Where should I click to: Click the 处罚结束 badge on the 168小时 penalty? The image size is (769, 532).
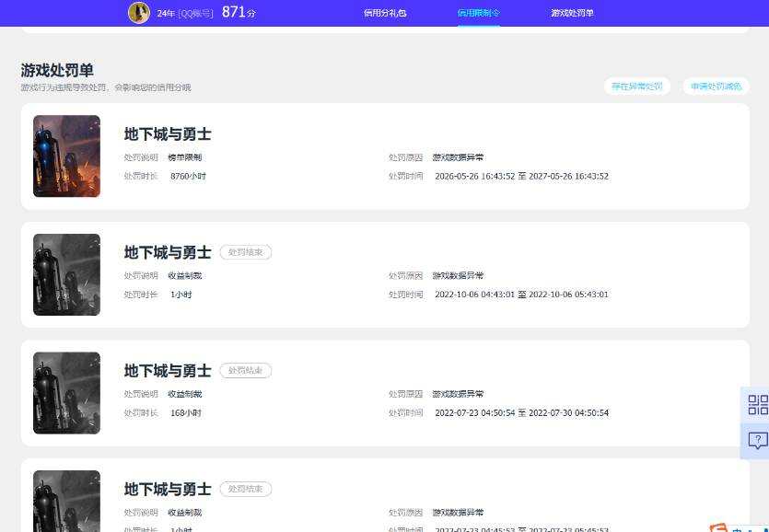click(x=246, y=370)
